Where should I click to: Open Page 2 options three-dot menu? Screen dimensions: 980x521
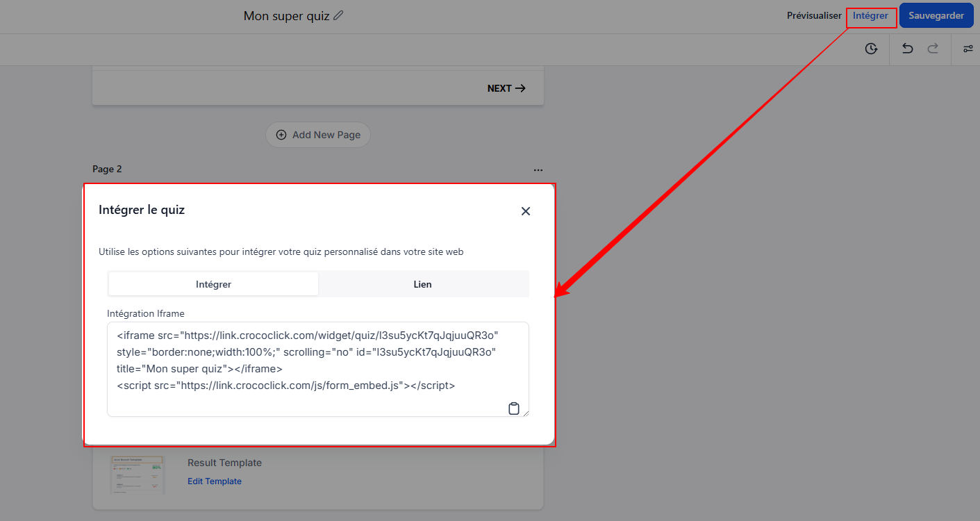click(x=538, y=169)
